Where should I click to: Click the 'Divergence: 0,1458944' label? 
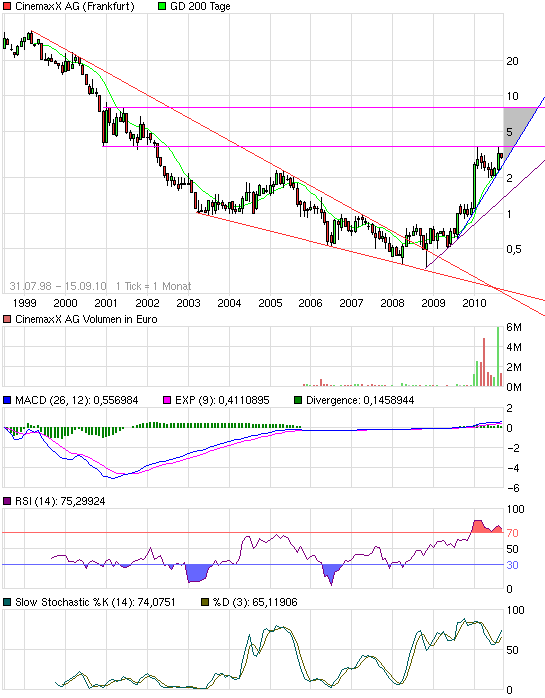(360, 400)
